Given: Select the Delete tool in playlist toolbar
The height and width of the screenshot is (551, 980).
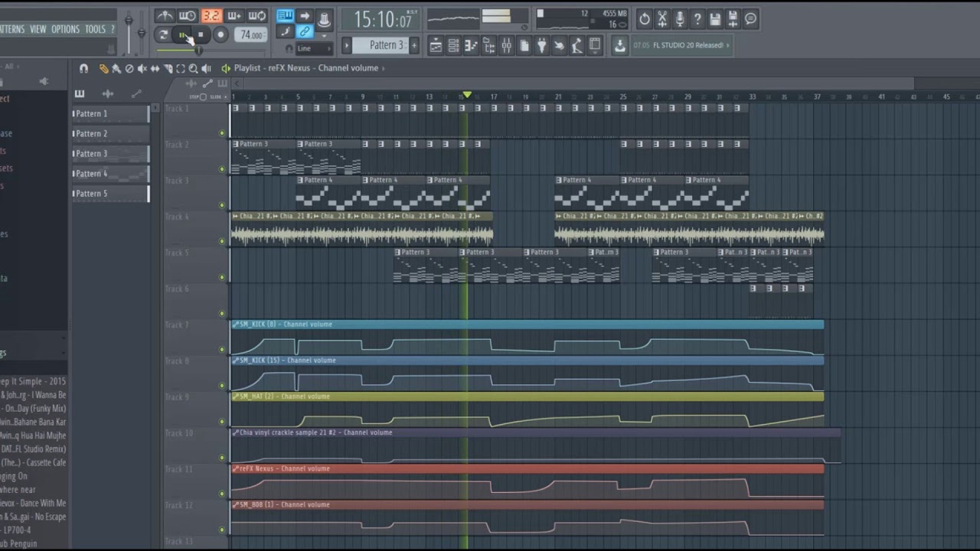Looking at the screenshot, I should [129, 69].
